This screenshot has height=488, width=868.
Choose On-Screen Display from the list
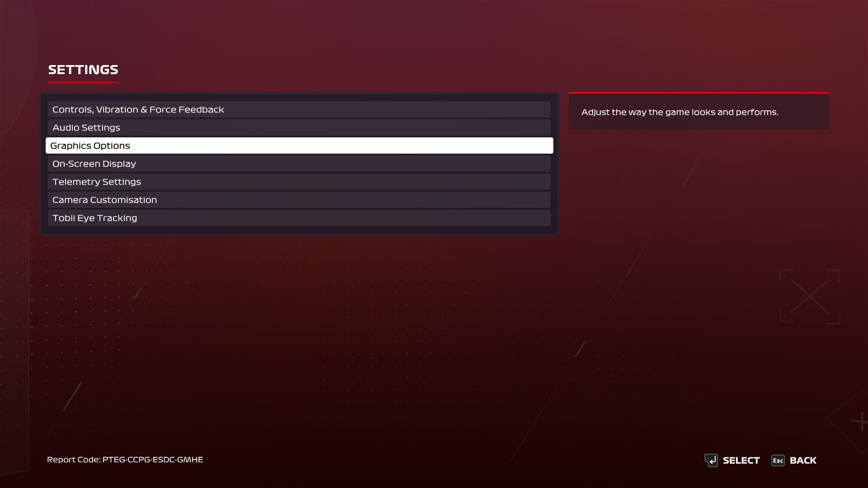[x=299, y=164]
